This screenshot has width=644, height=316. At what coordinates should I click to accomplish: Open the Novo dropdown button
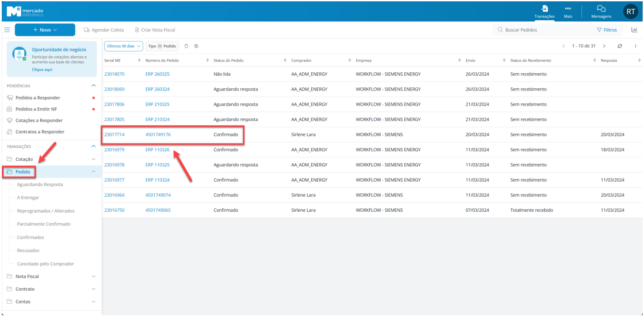(x=45, y=30)
